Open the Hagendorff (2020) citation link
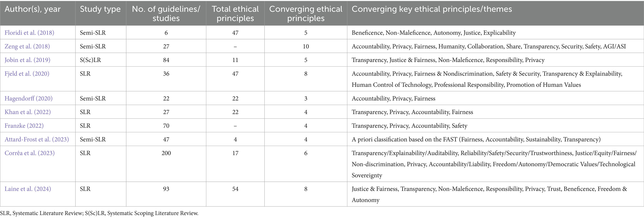Viewport: 644px width, 218px height. click(x=29, y=98)
